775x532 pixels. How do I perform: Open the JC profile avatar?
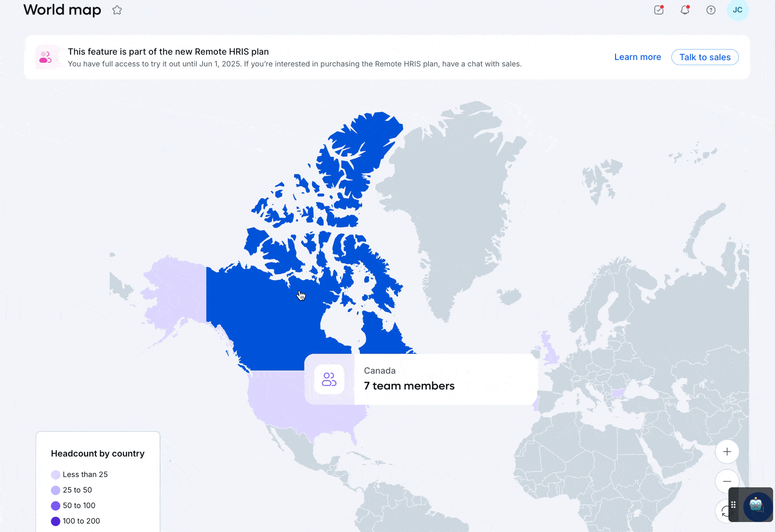click(737, 10)
